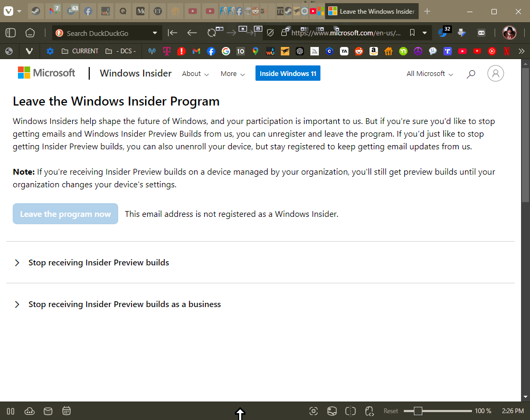
Task: Expand Stop receiving Insider Preview builds
Action: click(98, 263)
